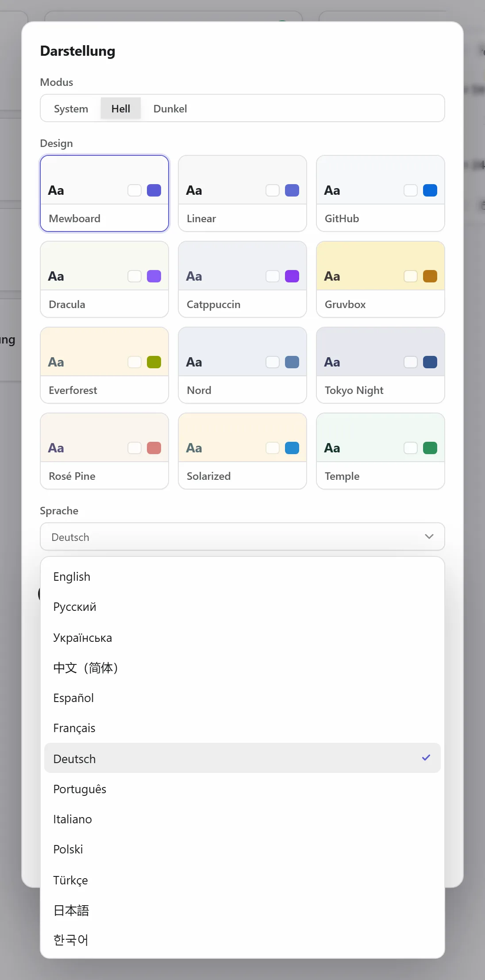Choose the Linear design theme
Viewport: 485px width, 980px height.
point(242,193)
